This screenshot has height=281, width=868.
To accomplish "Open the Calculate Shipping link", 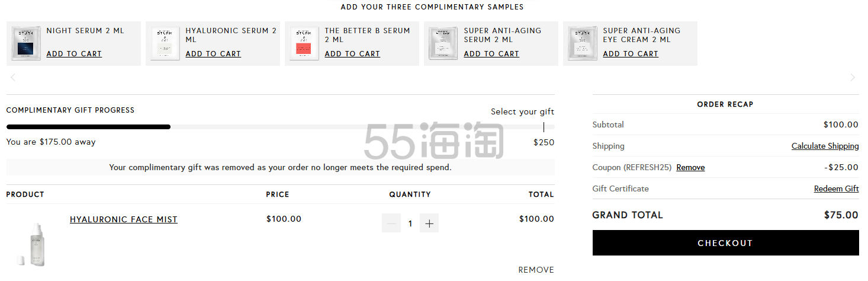I will coord(825,146).
